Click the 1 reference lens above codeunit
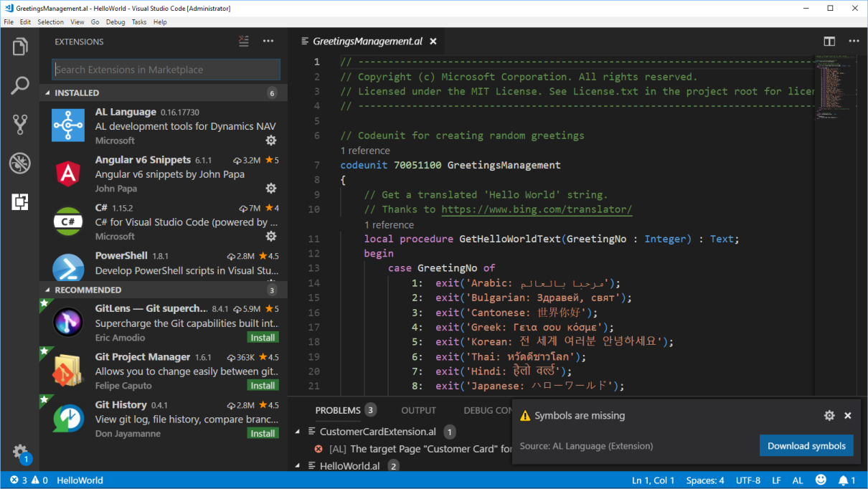The height and width of the screenshot is (489, 868). [365, 151]
